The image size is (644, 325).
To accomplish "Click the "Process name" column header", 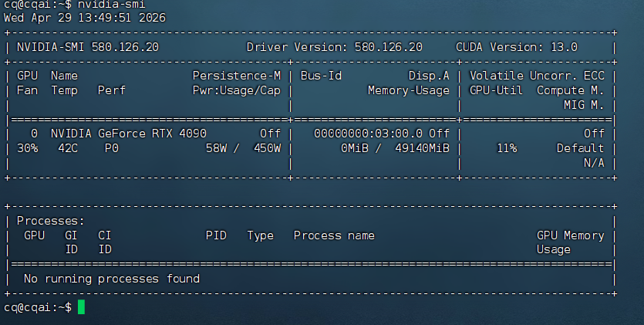I will 334,235.
